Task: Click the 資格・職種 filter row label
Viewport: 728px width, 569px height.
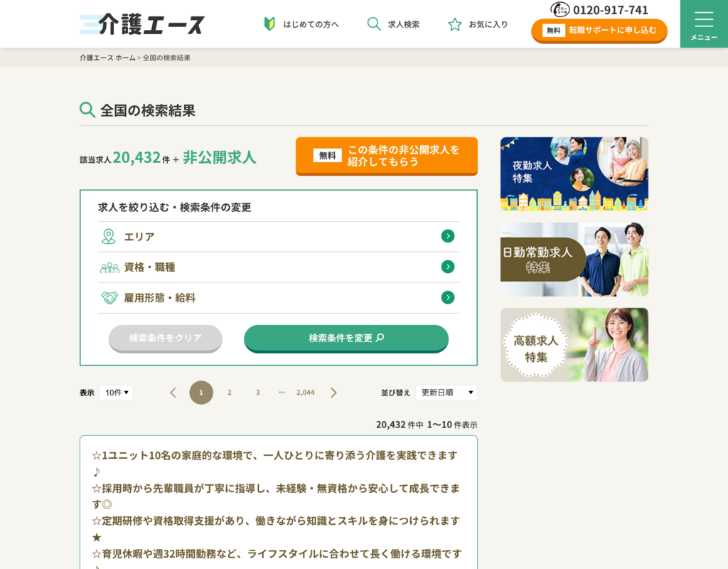Action: tap(149, 267)
